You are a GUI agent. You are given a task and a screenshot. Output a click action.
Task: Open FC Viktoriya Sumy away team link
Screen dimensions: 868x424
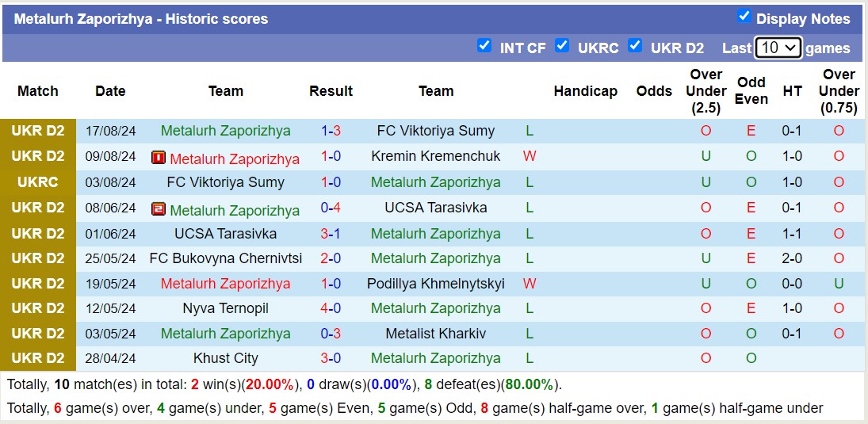coord(436,131)
